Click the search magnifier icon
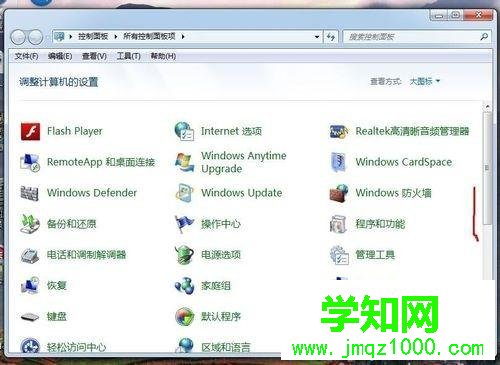This screenshot has height=365, width=500. pos(484,37)
